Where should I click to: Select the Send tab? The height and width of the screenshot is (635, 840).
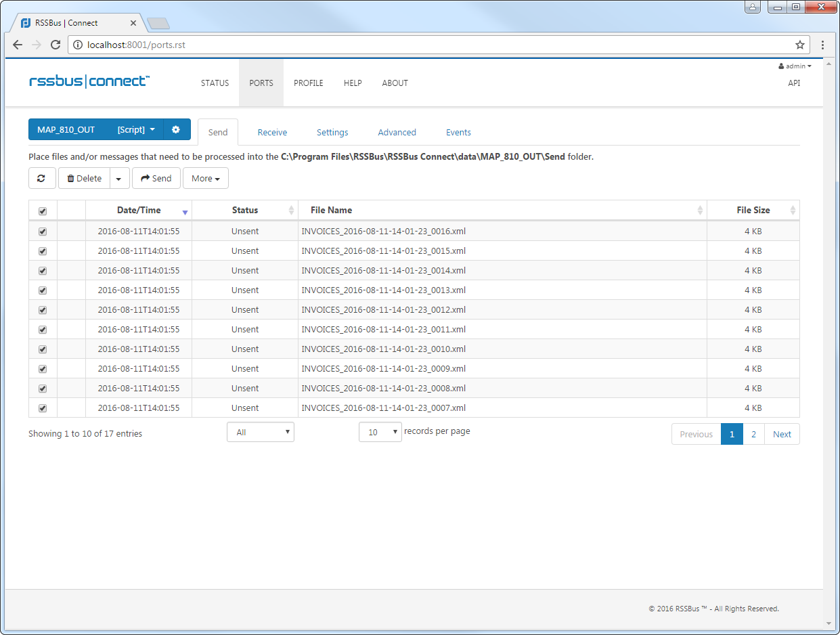point(218,132)
